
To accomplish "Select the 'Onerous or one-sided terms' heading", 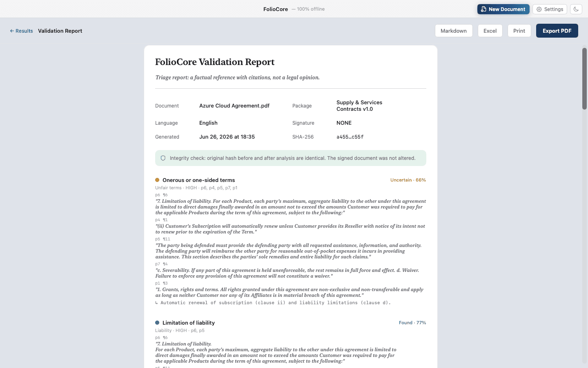I will pos(198,180).
